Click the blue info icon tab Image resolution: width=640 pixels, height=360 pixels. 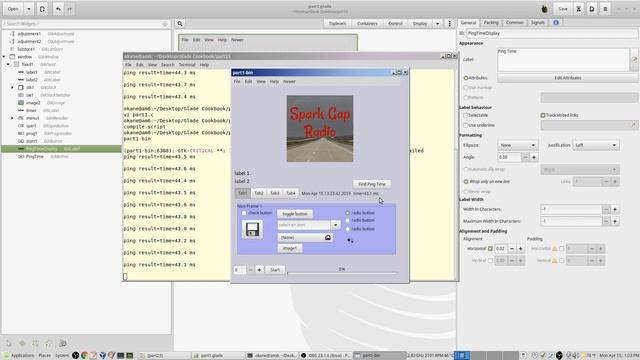[556, 23]
